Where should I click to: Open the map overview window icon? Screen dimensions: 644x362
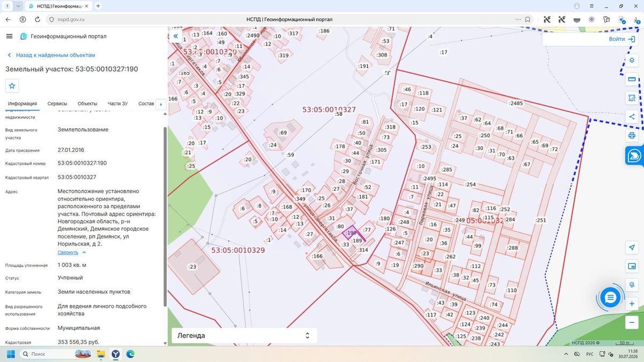click(632, 266)
